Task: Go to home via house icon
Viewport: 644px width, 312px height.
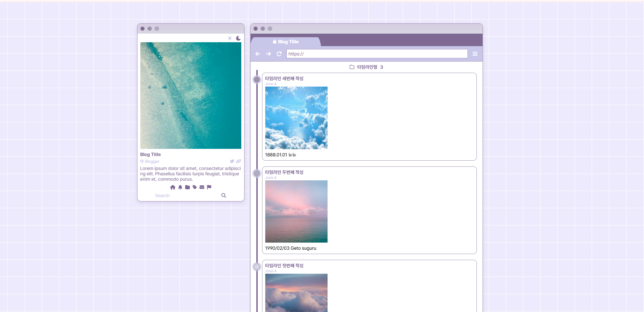Action: [x=173, y=187]
